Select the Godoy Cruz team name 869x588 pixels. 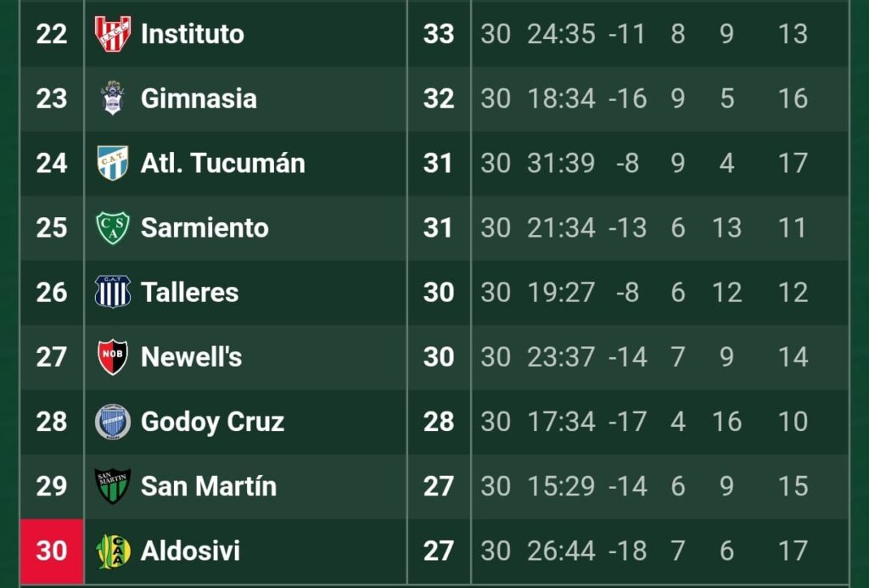212,422
